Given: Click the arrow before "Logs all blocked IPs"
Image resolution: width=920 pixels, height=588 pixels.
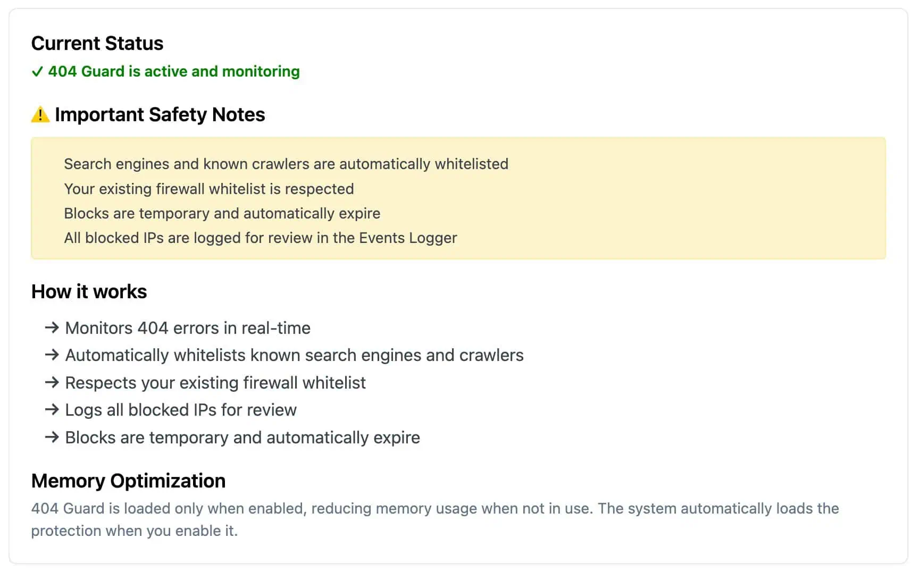Looking at the screenshot, I should pyautogui.click(x=52, y=409).
